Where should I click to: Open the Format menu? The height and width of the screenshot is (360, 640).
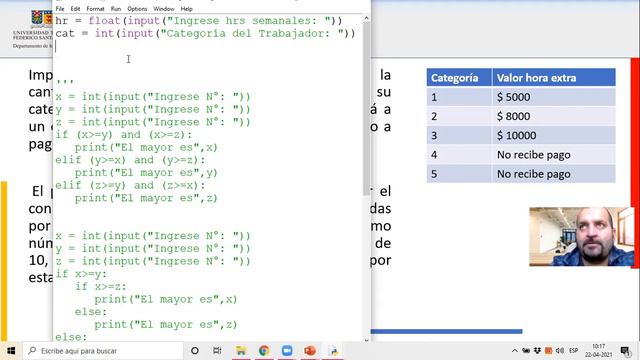pos(96,9)
